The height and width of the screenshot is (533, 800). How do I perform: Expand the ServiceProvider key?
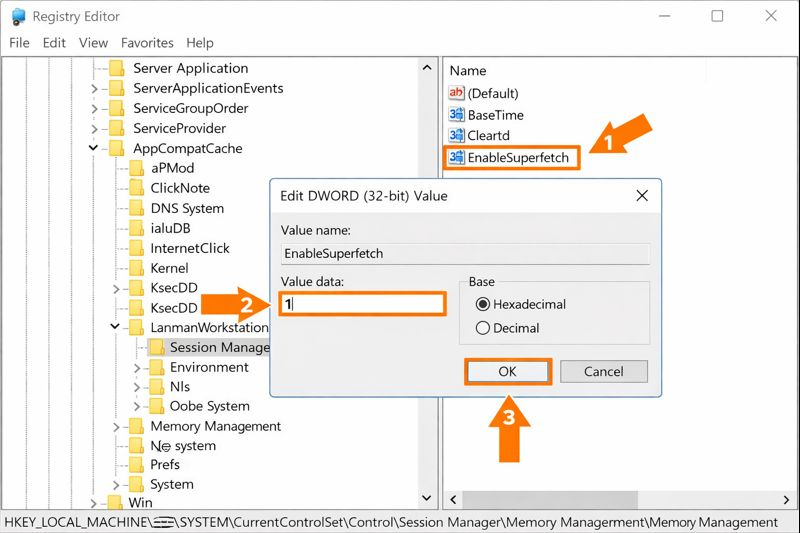(x=94, y=129)
